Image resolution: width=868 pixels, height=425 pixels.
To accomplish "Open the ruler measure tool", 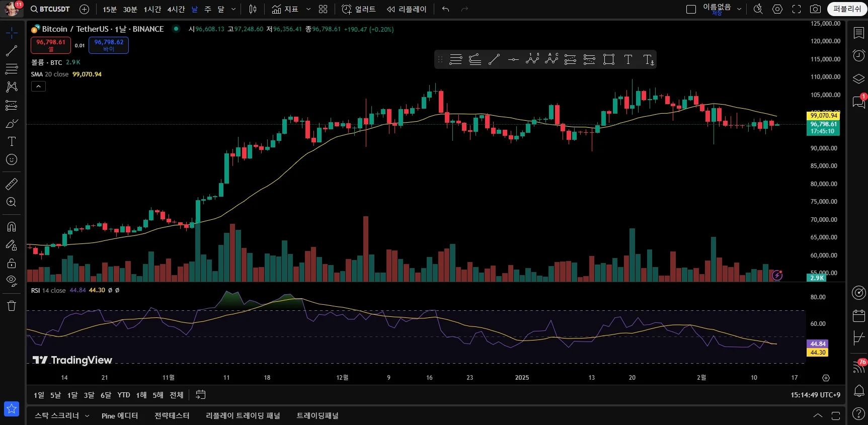I will tap(12, 184).
